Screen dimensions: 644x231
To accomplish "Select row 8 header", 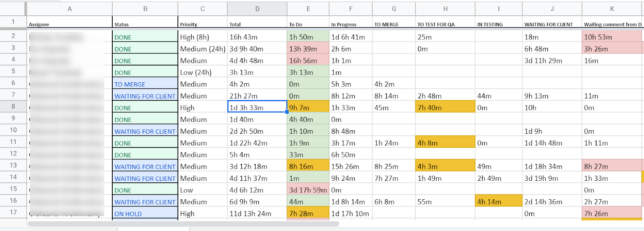I will pos(13,106).
